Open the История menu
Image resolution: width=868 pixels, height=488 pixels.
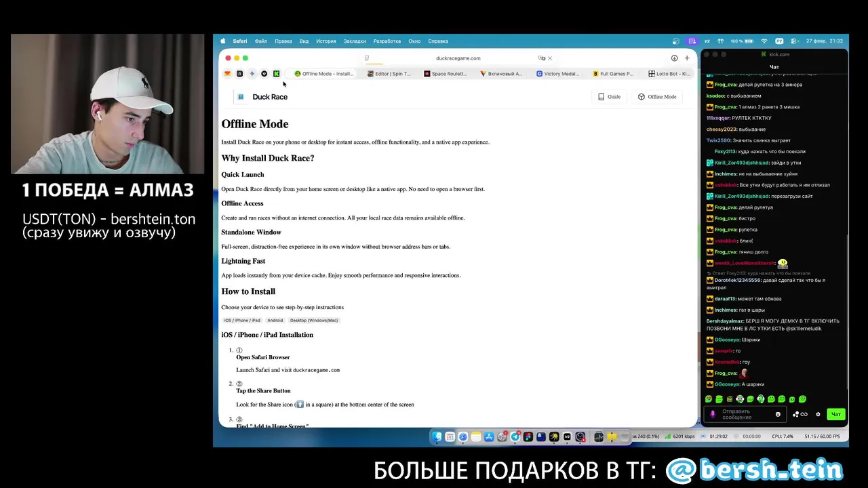click(326, 41)
